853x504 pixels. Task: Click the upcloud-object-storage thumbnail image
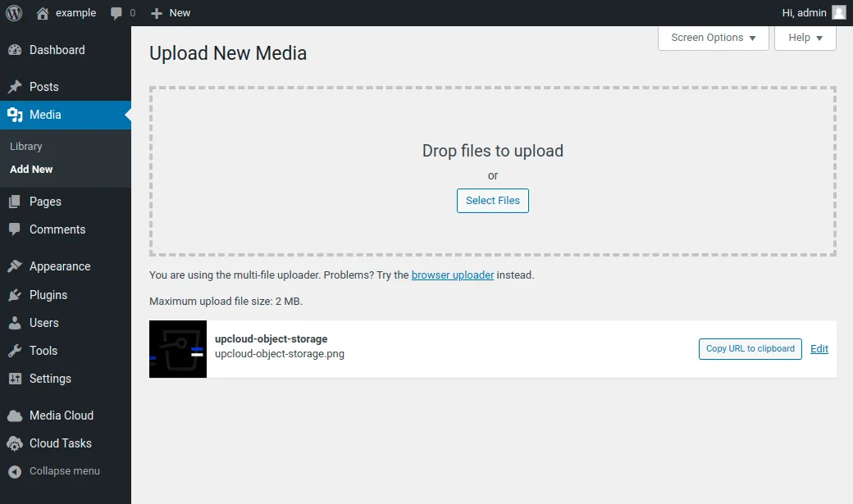coord(178,349)
